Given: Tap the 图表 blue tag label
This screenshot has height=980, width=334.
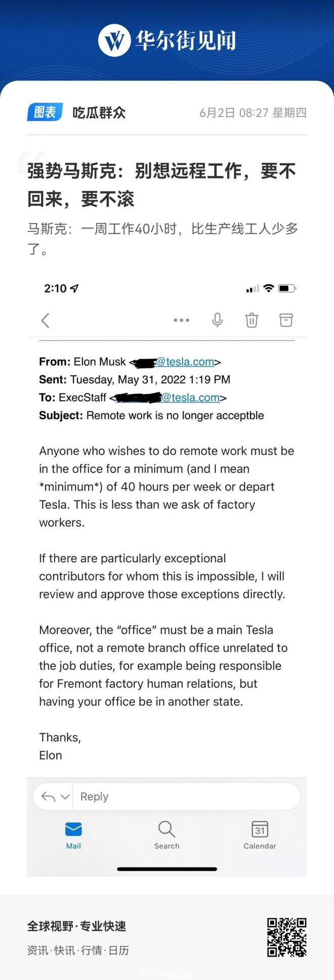Looking at the screenshot, I should [x=45, y=112].
